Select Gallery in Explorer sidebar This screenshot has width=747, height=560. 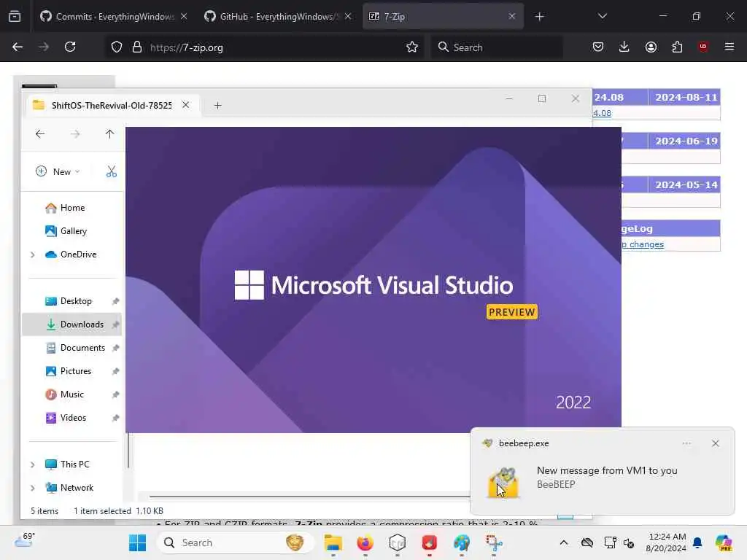72,231
